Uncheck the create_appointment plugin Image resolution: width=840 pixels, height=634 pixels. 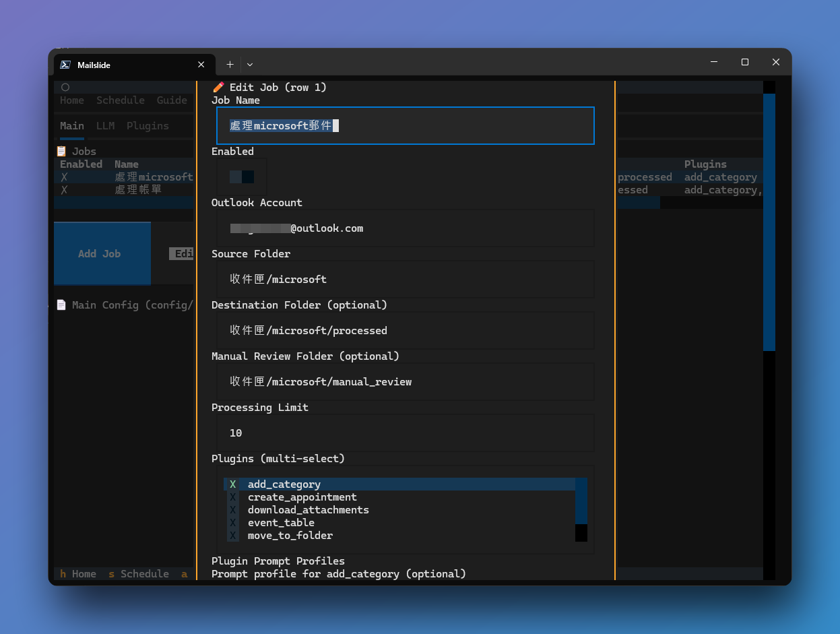pyautogui.click(x=302, y=497)
